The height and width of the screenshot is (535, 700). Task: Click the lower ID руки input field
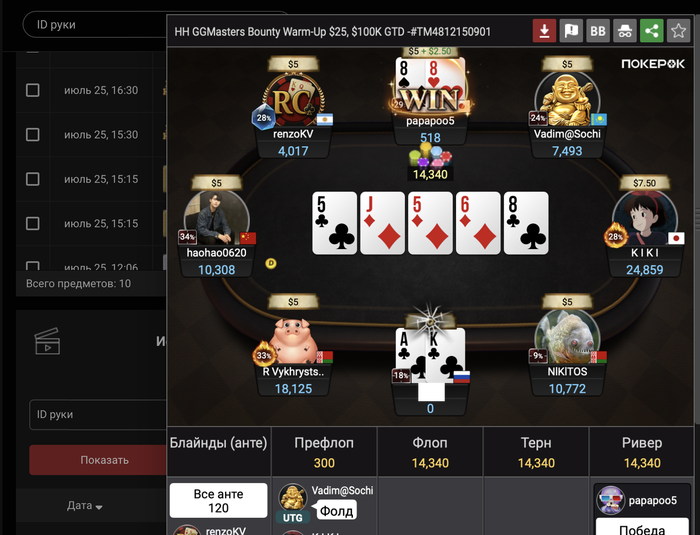(x=98, y=414)
